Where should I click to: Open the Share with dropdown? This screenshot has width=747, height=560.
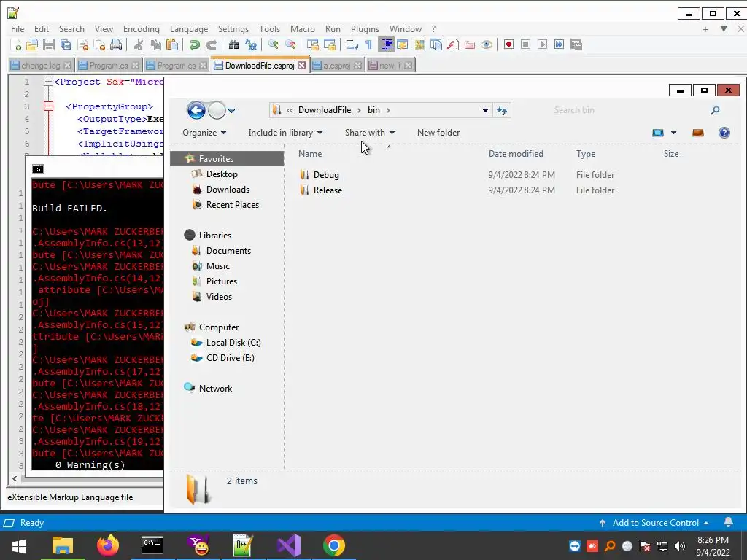(x=370, y=133)
